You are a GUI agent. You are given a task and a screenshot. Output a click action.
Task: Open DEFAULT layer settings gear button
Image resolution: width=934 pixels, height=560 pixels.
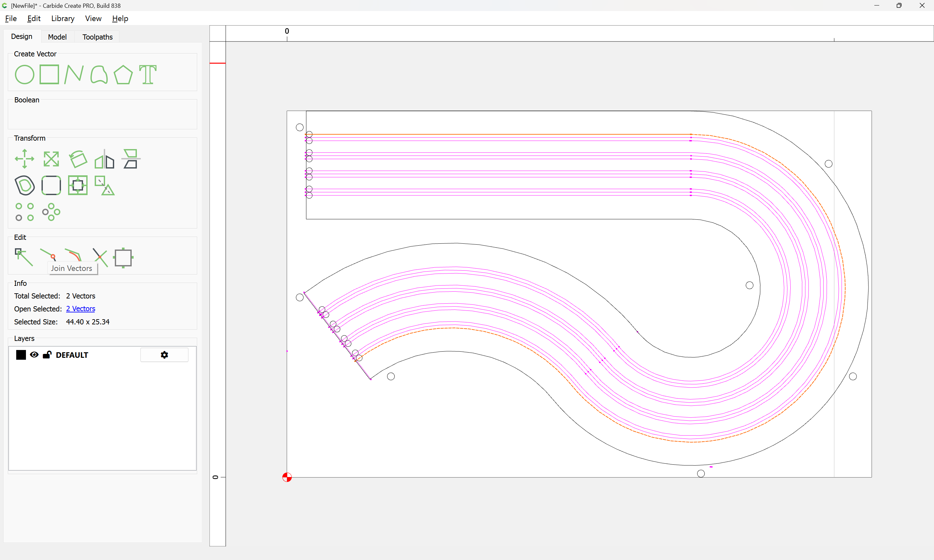pyautogui.click(x=164, y=355)
